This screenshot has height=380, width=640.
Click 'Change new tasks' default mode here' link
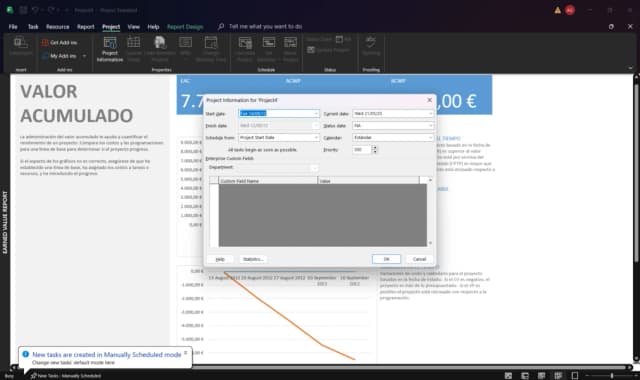tap(73, 362)
